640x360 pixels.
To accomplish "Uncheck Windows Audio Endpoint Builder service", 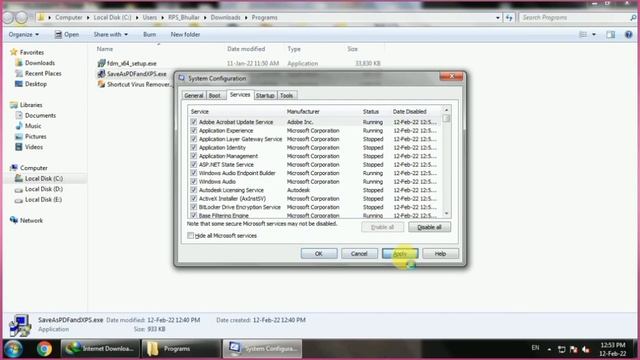I will (193, 173).
